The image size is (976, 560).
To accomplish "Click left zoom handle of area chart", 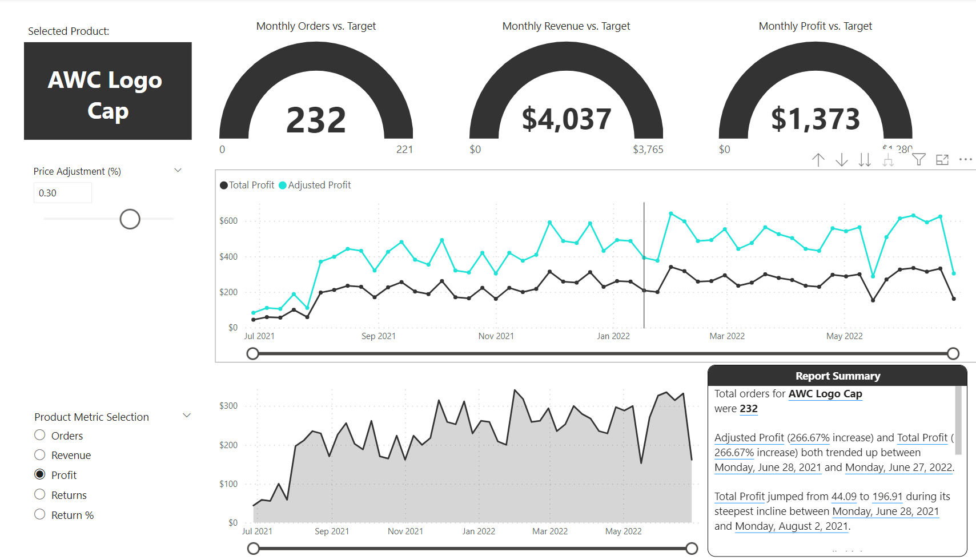I will pos(254,549).
